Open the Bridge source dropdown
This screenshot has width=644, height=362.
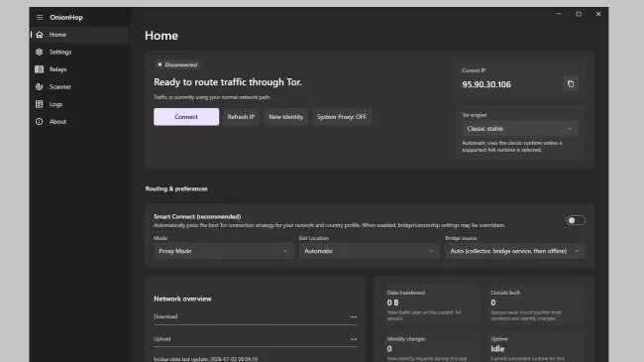[x=515, y=251]
